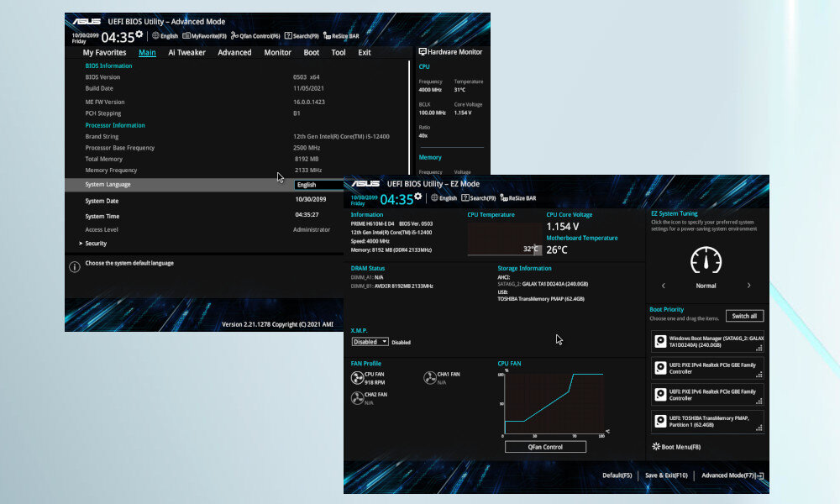
Task: Open Search(F9) in the Advanced Mode window
Action: pyautogui.click(x=302, y=36)
